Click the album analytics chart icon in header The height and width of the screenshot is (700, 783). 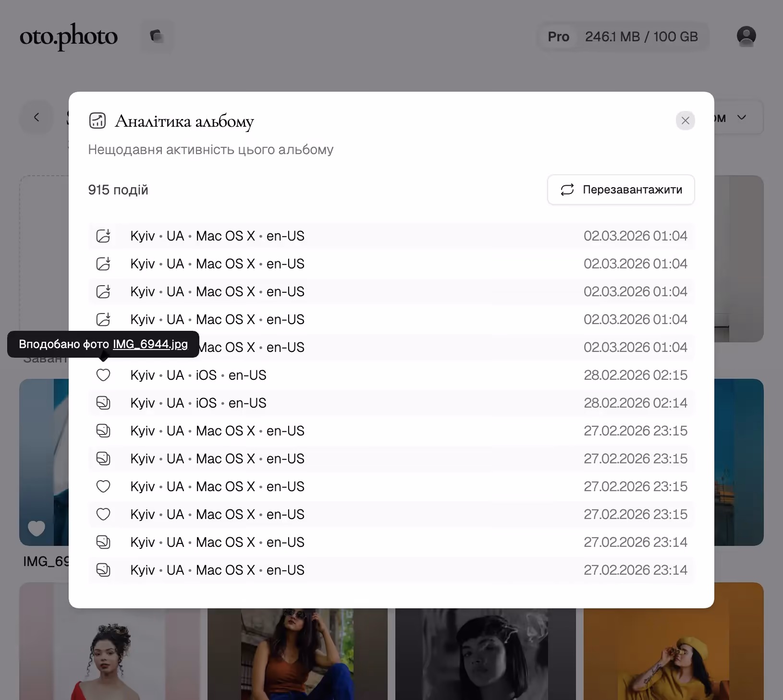tap(98, 121)
